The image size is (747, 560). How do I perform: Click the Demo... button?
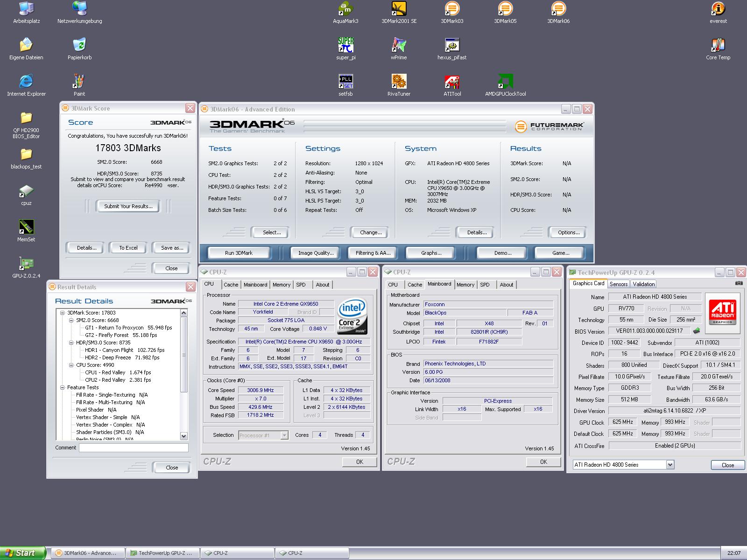point(502,253)
